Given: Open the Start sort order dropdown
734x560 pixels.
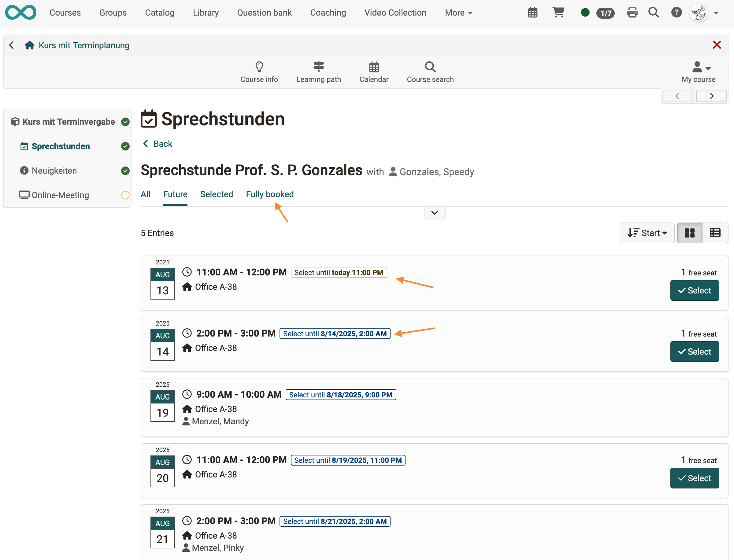Looking at the screenshot, I should pyautogui.click(x=647, y=233).
